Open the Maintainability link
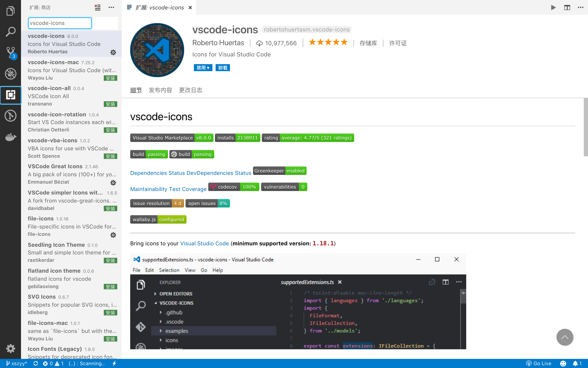 (x=149, y=189)
